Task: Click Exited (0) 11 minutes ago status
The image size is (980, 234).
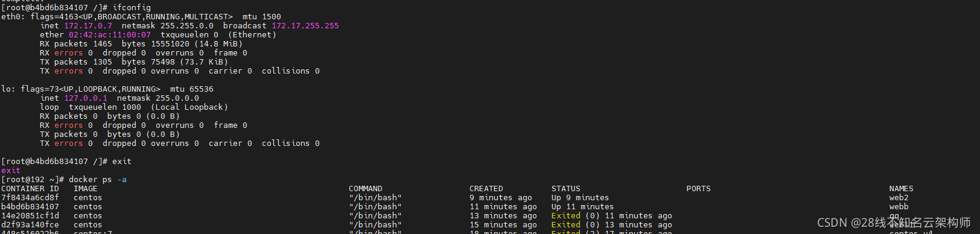Action: click(612, 216)
